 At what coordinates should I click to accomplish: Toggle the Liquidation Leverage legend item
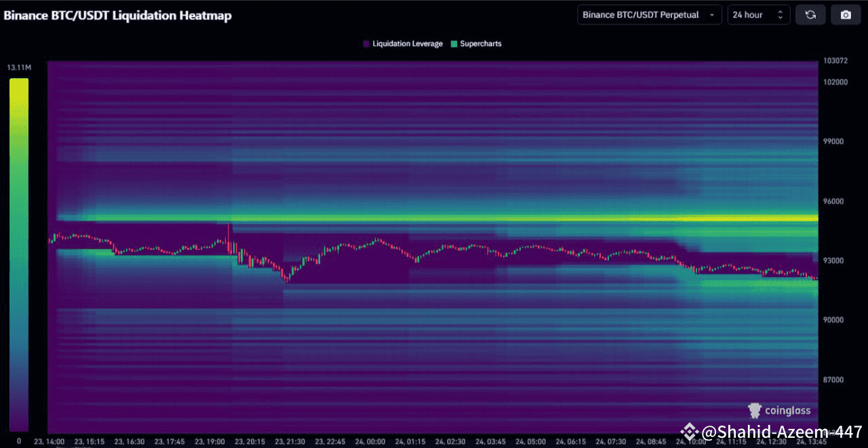[x=403, y=43]
